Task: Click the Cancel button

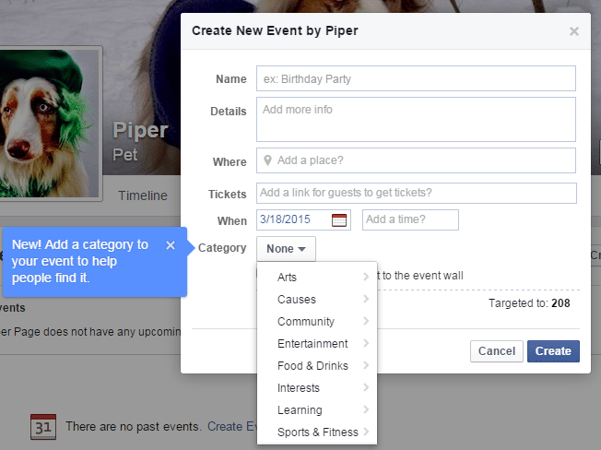Action: [497, 351]
